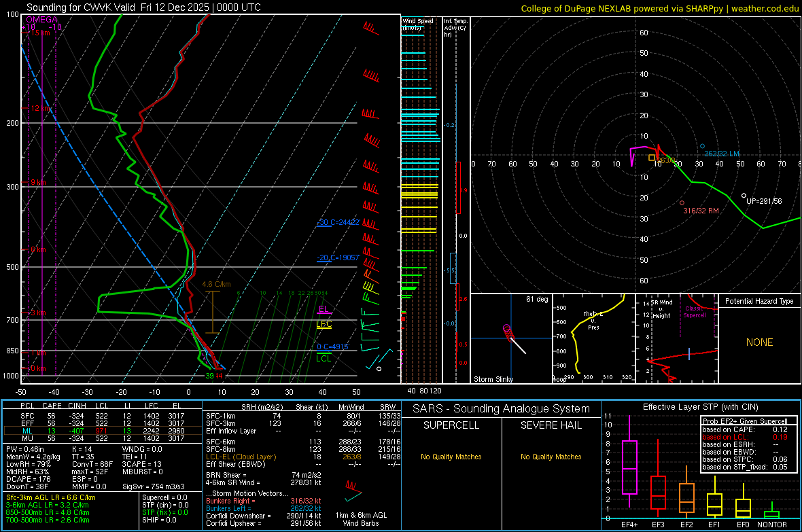Click the NONE hazard type result

(760, 342)
